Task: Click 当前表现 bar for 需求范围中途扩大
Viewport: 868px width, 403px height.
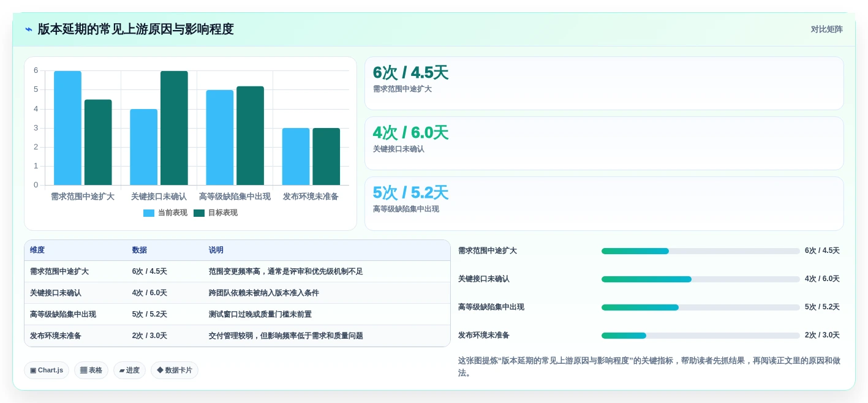Action: pos(67,128)
